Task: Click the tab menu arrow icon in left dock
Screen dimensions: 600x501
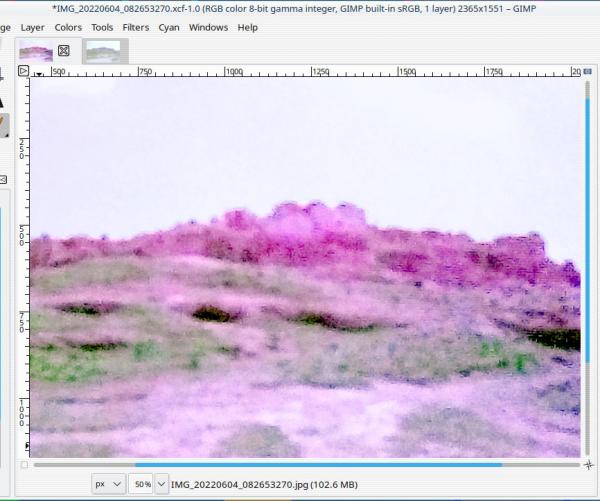Action: pos(3,179)
